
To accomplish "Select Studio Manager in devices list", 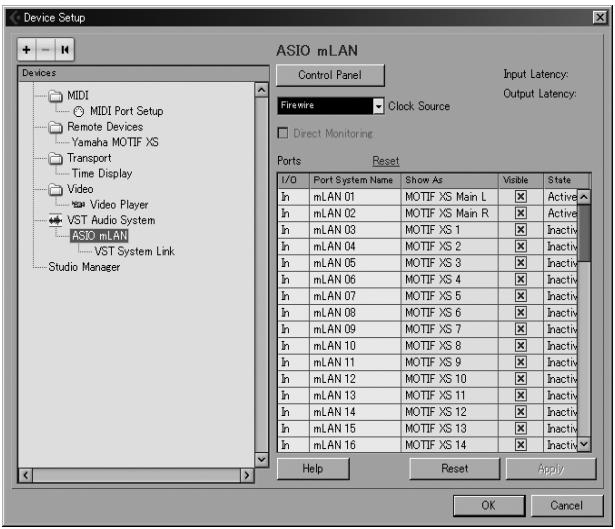I will click(x=84, y=267).
